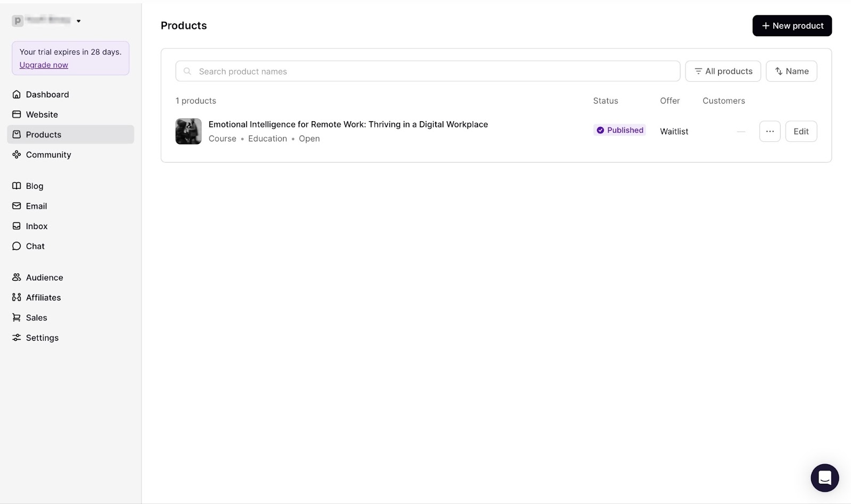Image resolution: width=851 pixels, height=504 pixels.
Task: Open the All products filter dropdown
Action: click(723, 71)
